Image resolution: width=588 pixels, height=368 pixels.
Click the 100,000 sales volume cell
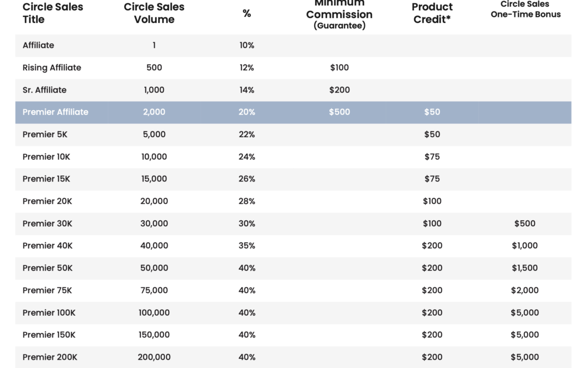[x=154, y=313]
